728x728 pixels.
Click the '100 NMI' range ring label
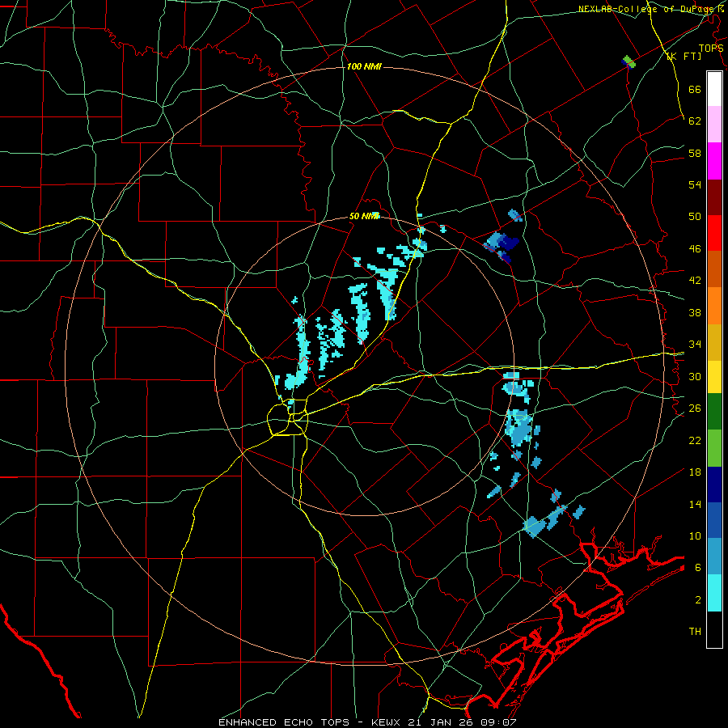[364, 67]
